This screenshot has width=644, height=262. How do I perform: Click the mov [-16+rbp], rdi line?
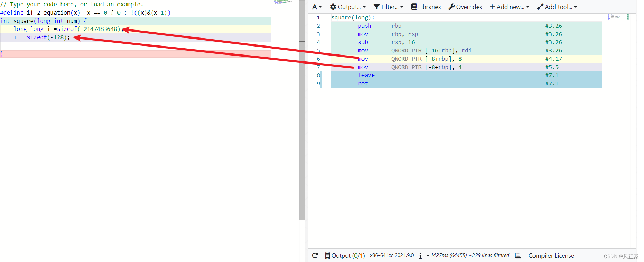pos(467,51)
